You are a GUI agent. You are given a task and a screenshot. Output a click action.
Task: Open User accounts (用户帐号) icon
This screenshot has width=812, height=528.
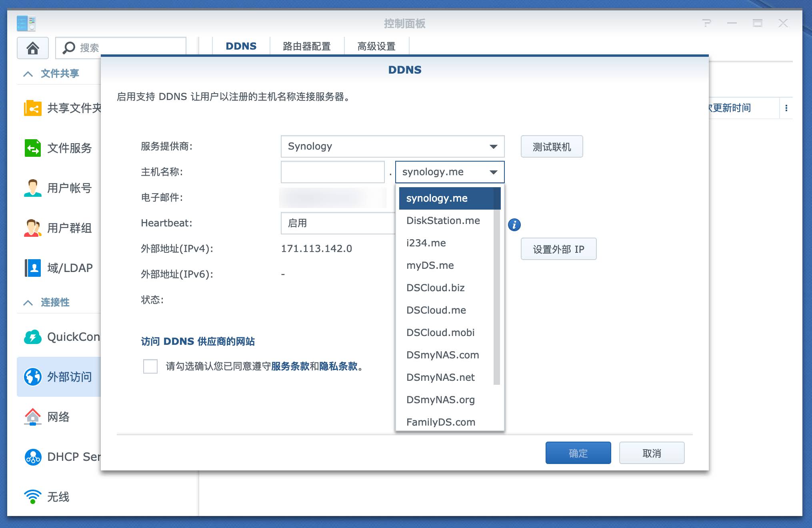(32, 188)
